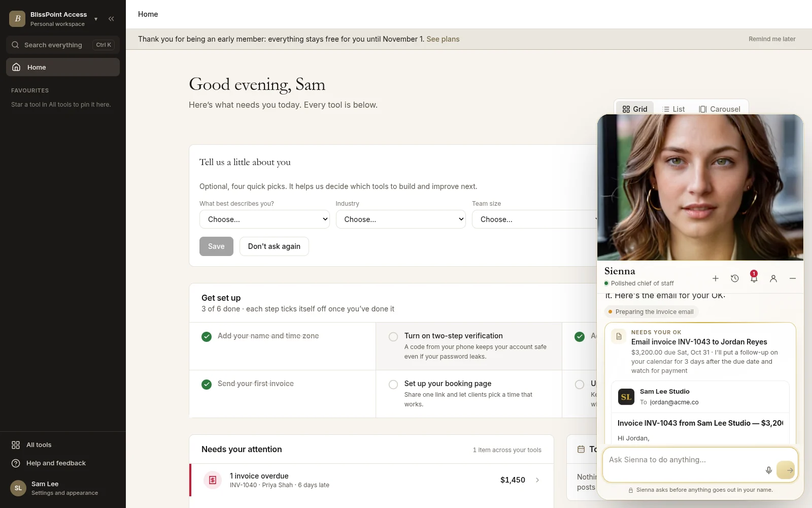This screenshot has height=508, width=812.
Task: Switch to List view
Action: (673, 109)
